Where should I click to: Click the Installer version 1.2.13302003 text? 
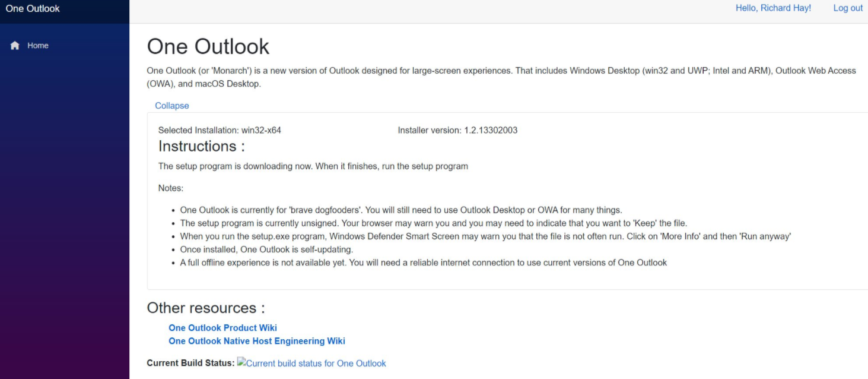[457, 130]
